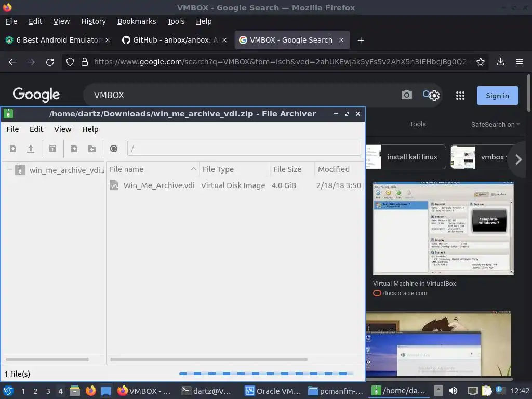Click the 4.0 GiB size cell
532x399 pixels.
click(x=284, y=185)
